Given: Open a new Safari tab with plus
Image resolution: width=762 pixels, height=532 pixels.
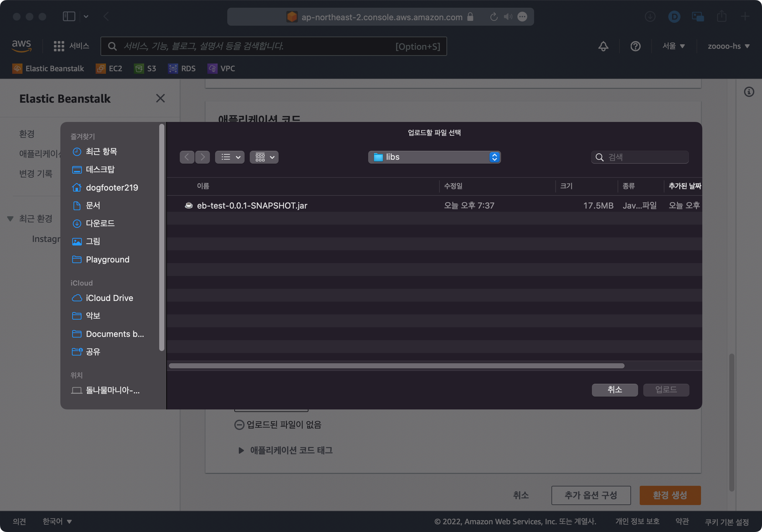Looking at the screenshot, I should coord(745,17).
